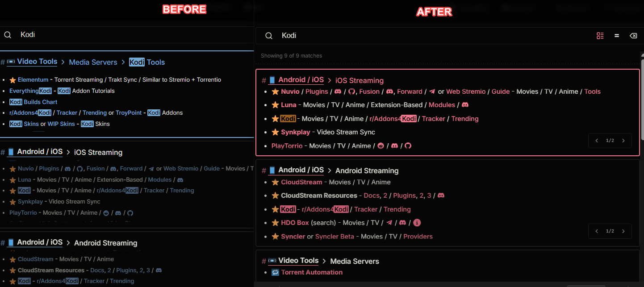
Task: Open Fusion Discord icon in AFTER panel
Action: click(x=389, y=92)
